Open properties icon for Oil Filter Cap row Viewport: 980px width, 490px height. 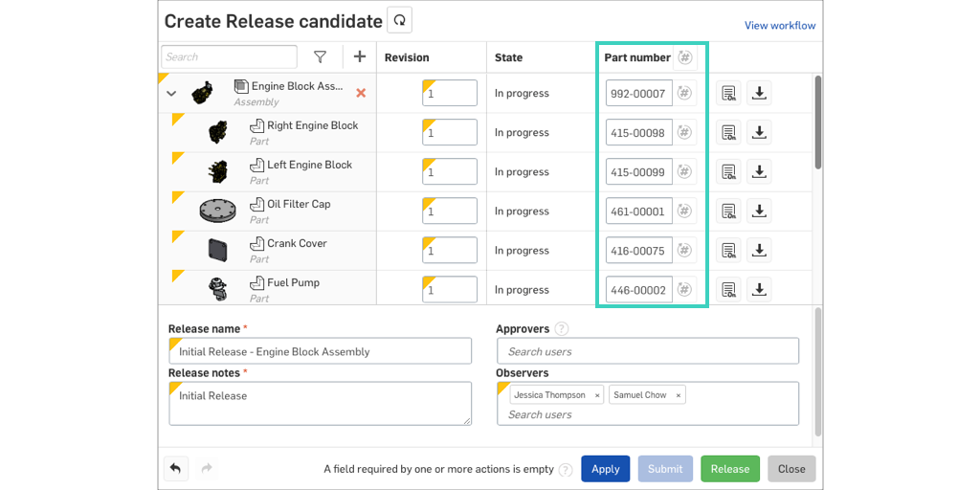click(729, 211)
